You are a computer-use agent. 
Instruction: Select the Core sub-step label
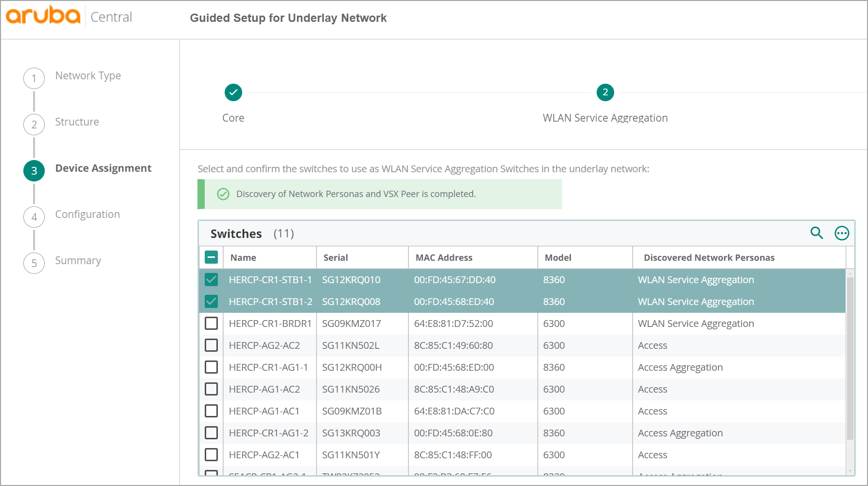pos(233,118)
